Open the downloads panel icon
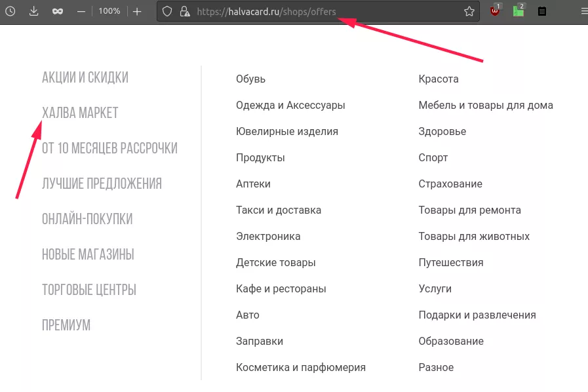588x392 pixels. (34, 11)
